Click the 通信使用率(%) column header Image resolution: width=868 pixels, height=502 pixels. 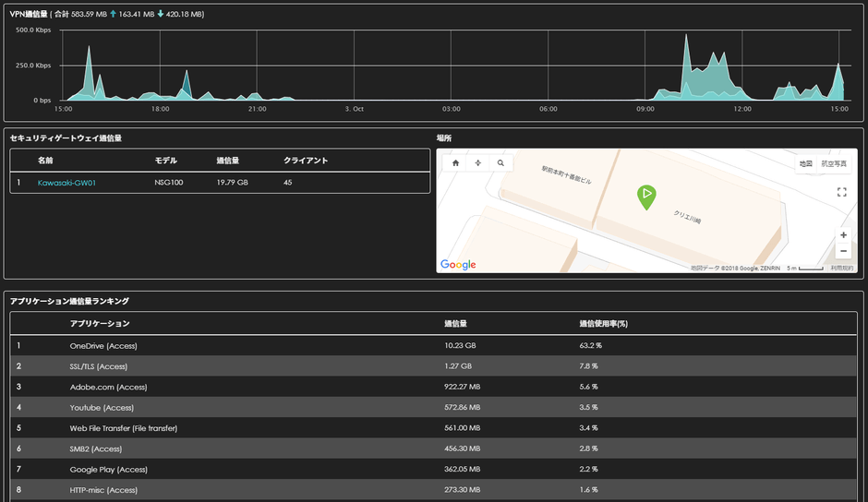pos(604,324)
